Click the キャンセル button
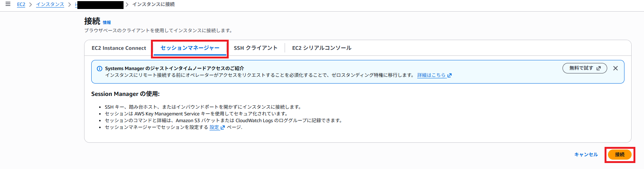The image size is (644, 169). tap(586, 154)
